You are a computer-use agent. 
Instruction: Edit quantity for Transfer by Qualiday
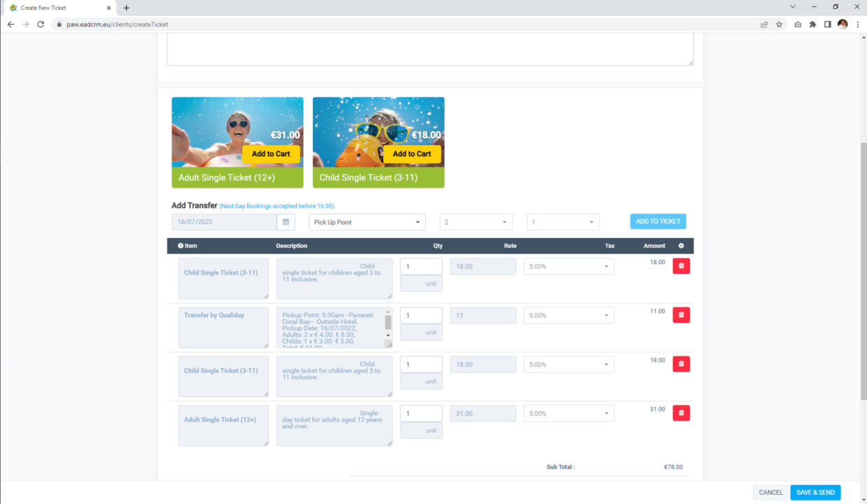(x=421, y=315)
